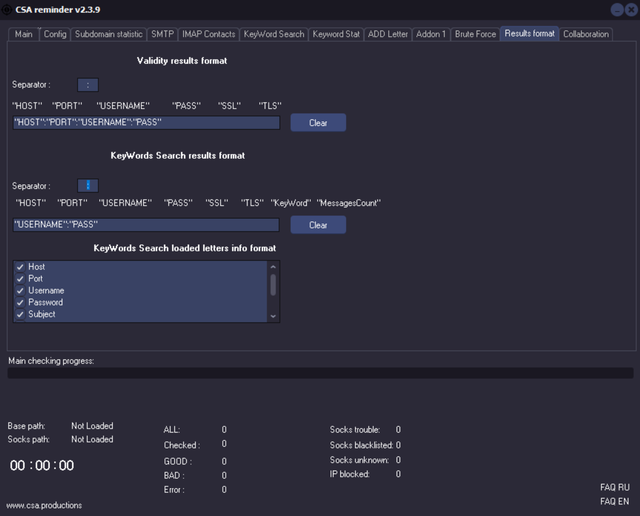This screenshot has height=516, width=640.
Task: Select the SMTP tab
Action: (x=162, y=34)
